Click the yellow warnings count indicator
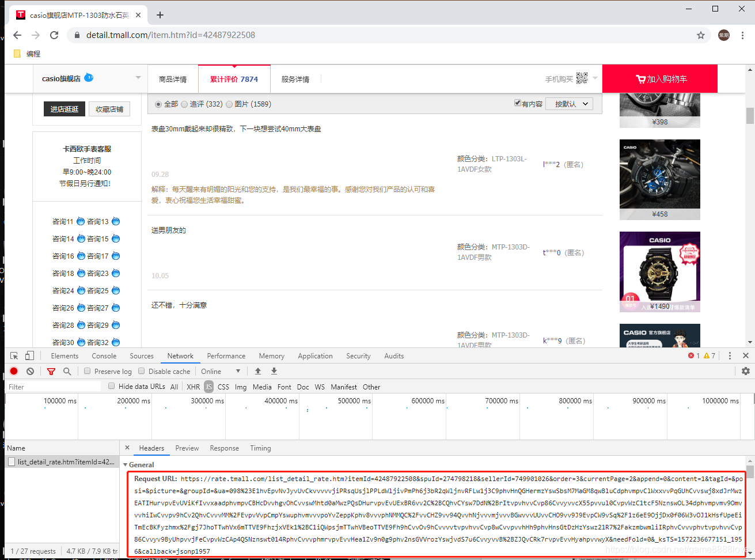755x560 pixels. (x=710, y=356)
